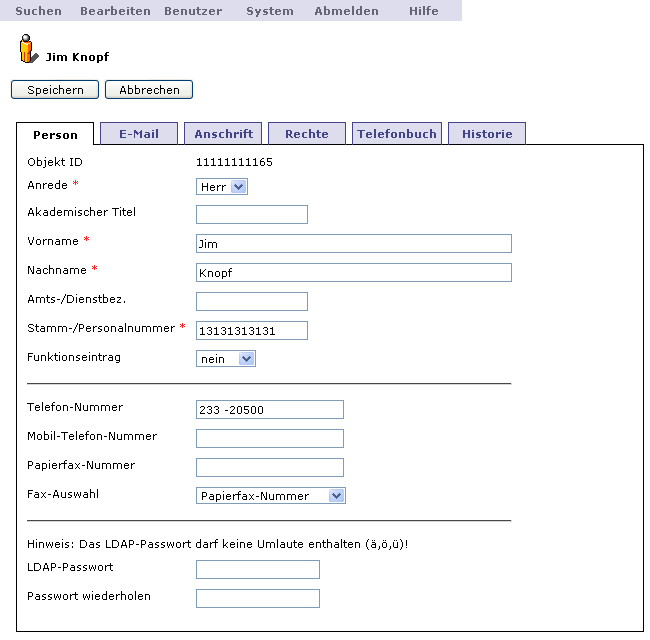
Task: Click the Jim Knopf heading text
Action: pyautogui.click(x=77, y=57)
